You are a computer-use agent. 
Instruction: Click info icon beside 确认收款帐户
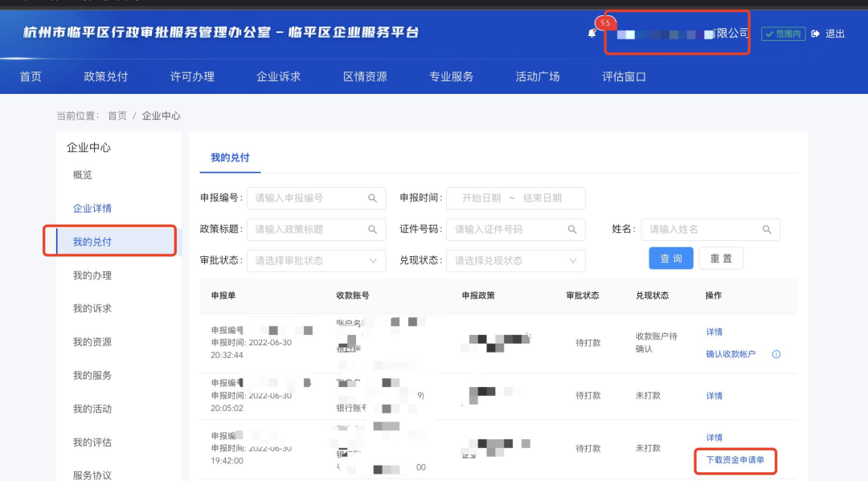pyautogui.click(x=776, y=354)
